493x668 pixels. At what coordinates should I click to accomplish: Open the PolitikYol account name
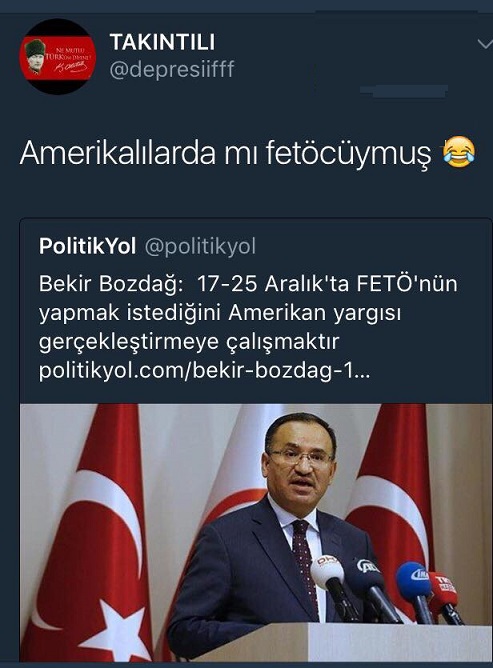pyautogui.click(x=87, y=246)
